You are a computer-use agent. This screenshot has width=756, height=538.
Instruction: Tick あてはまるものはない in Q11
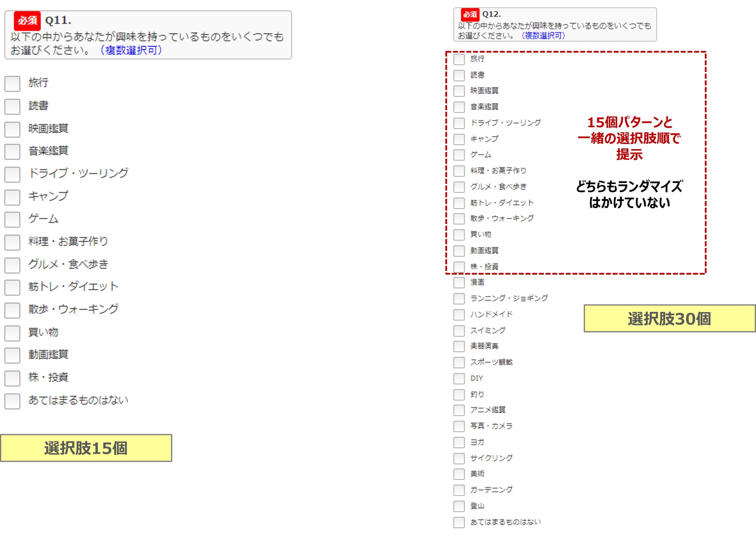(x=12, y=401)
